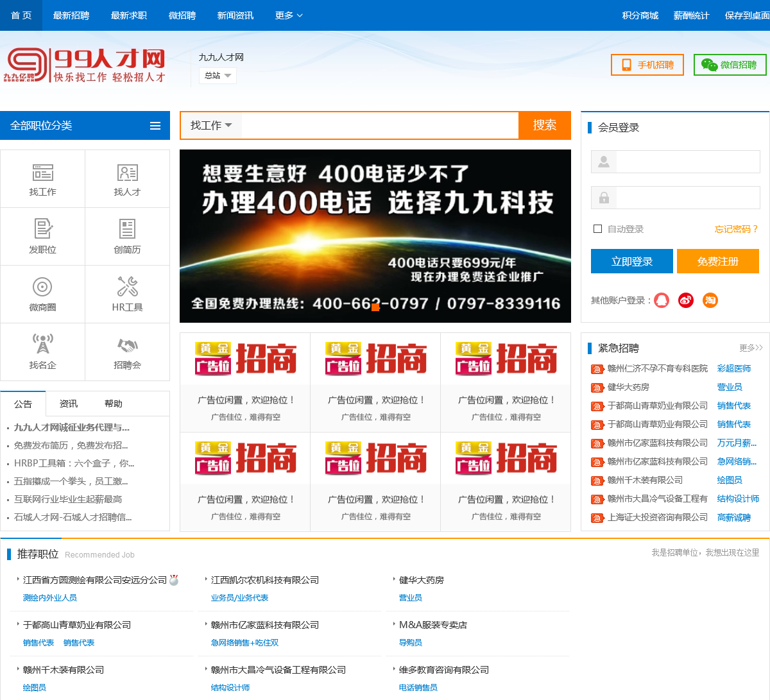770x700 pixels.
Task: Click the hamburger icon beside 全部职位分类
Action: click(155, 126)
